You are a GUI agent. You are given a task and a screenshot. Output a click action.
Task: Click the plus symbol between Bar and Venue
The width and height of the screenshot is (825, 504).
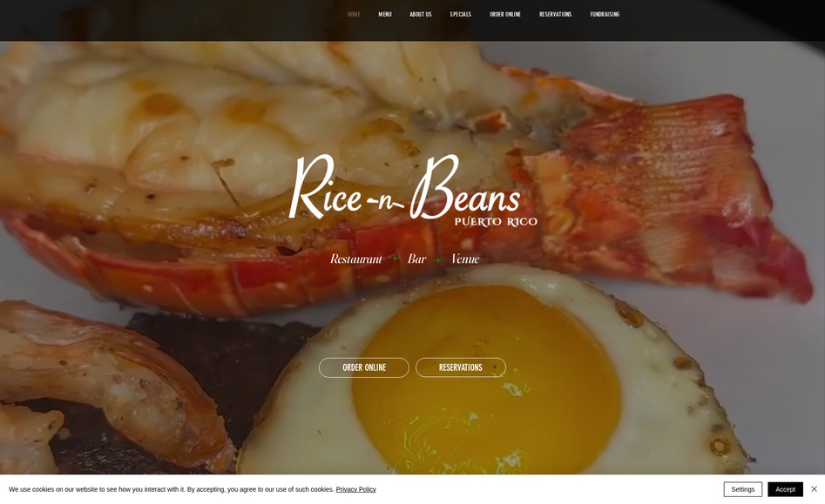(x=437, y=258)
